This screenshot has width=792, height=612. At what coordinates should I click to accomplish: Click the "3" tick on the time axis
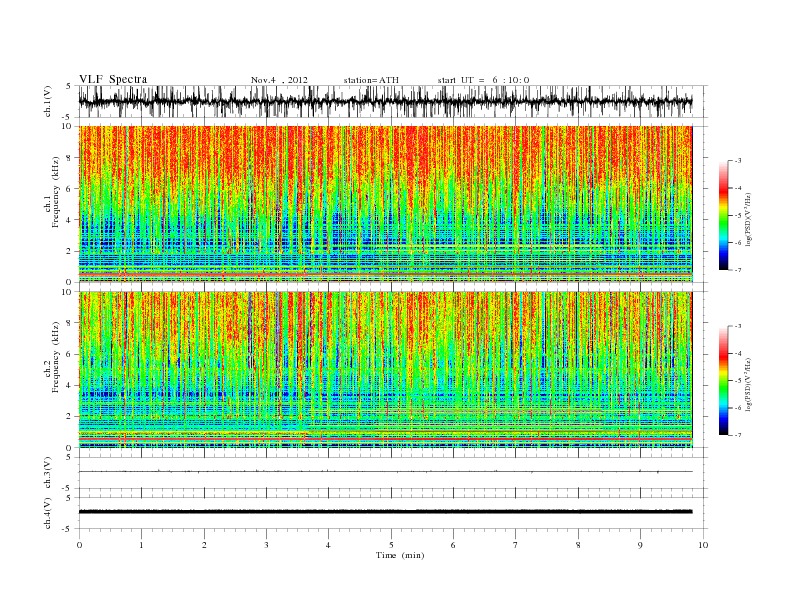[266, 545]
